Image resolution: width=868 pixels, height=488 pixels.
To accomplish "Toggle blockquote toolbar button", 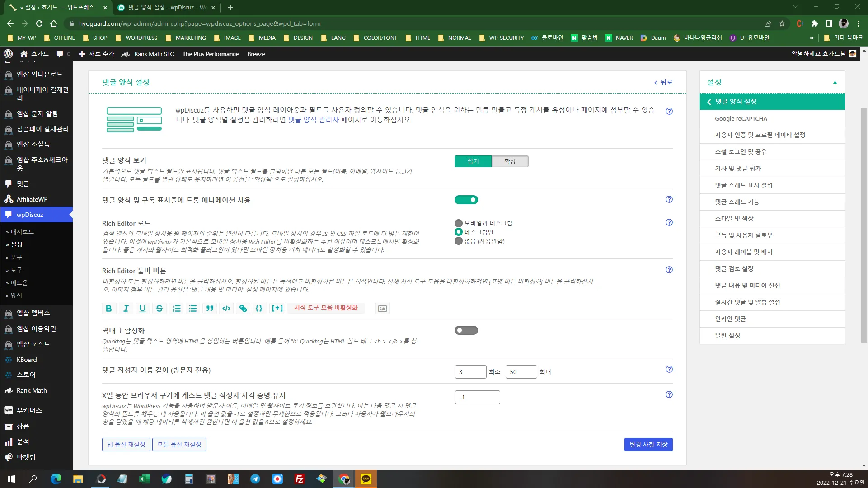I will (210, 308).
